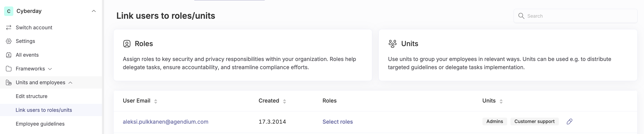Click the Frameworks folder icon
The width and height of the screenshot is (644, 134).
9,69
